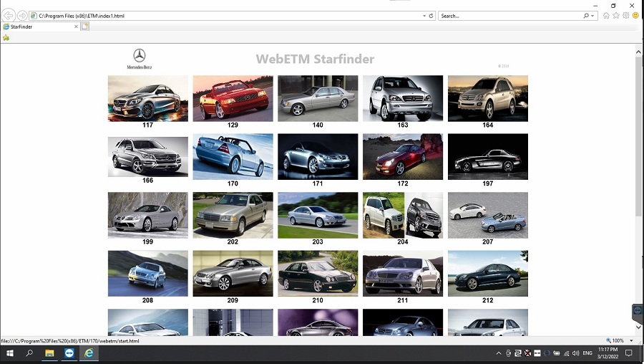Screen dimensions: 644x364
Task: Expand the address bar history dropdown
Action: 424,16
